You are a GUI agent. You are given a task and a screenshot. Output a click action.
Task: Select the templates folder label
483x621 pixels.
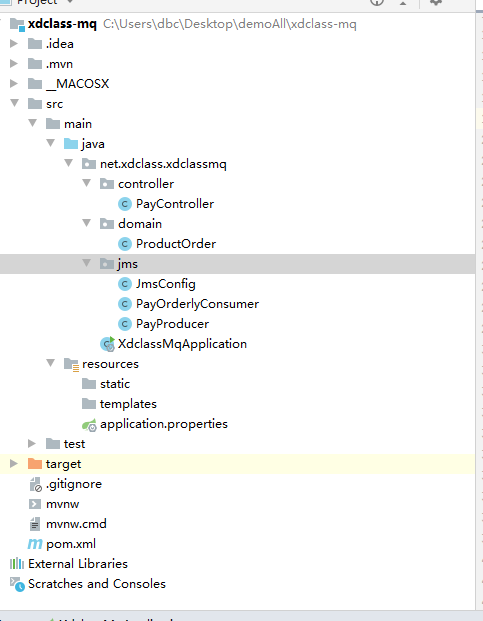(x=128, y=404)
